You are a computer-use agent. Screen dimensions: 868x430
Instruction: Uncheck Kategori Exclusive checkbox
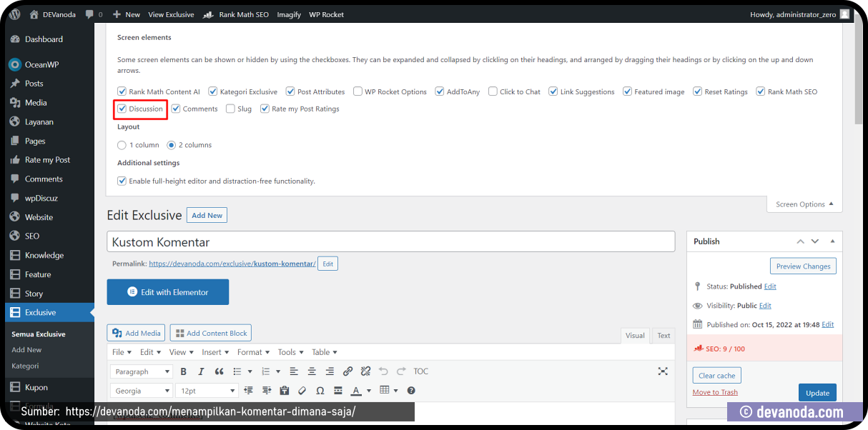[x=213, y=91]
